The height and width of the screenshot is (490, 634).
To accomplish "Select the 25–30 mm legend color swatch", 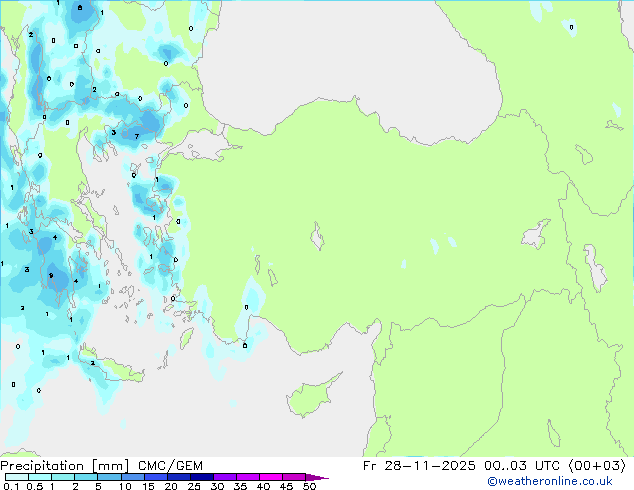I will point(201,477).
